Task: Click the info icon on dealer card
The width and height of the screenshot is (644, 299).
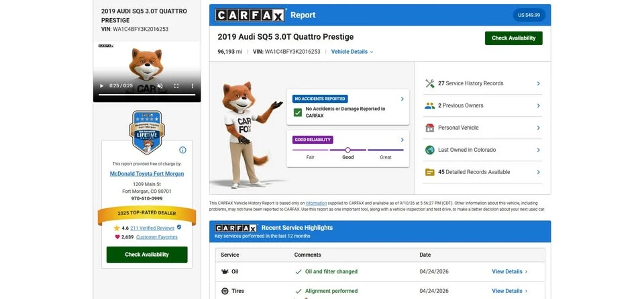Action: click(x=182, y=150)
